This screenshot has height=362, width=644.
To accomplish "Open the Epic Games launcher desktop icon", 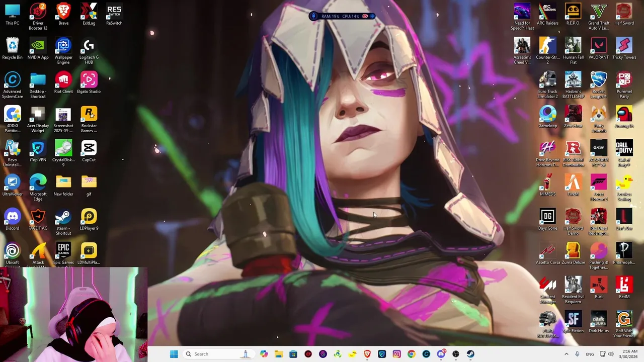I will 63,253.
